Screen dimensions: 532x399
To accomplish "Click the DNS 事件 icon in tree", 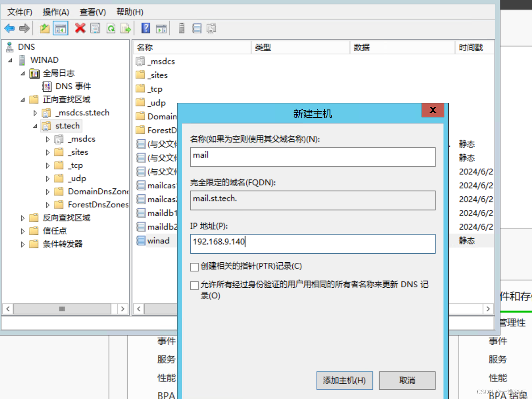I will [x=47, y=86].
